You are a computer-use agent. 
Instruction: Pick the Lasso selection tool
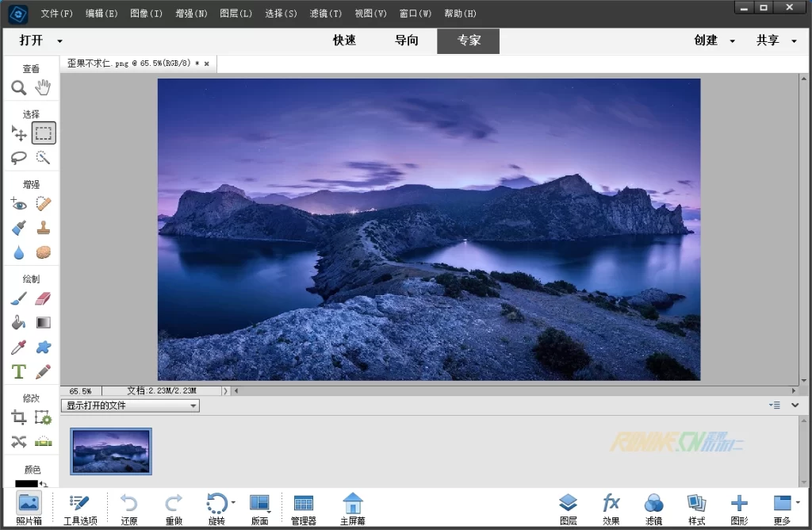18,157
